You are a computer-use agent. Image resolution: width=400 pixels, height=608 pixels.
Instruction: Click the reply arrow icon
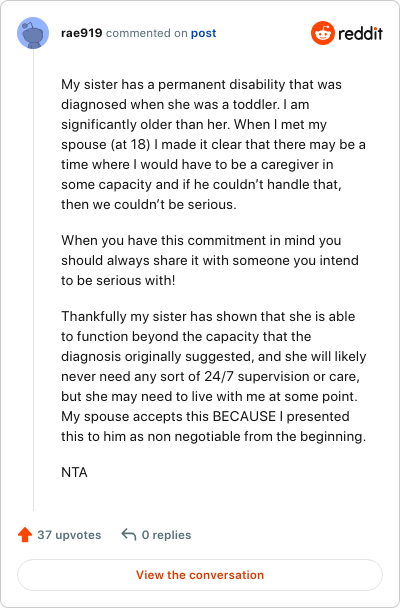[129, 535]
